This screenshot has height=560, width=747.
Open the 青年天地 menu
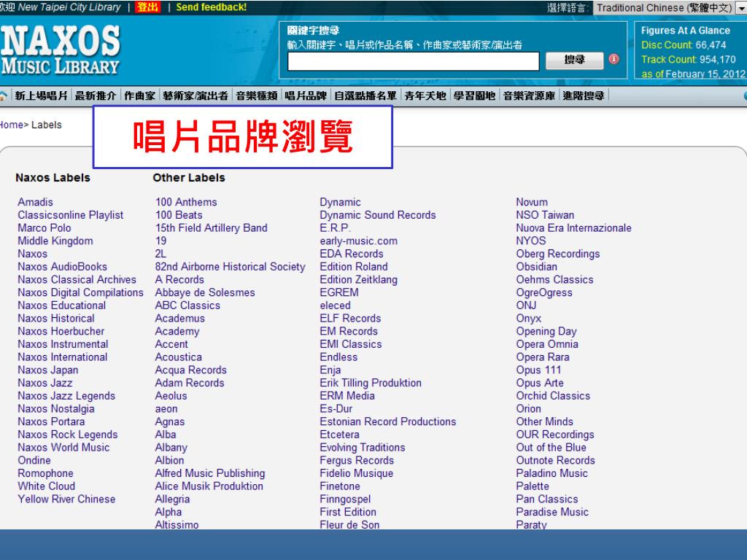click(425, 96)
